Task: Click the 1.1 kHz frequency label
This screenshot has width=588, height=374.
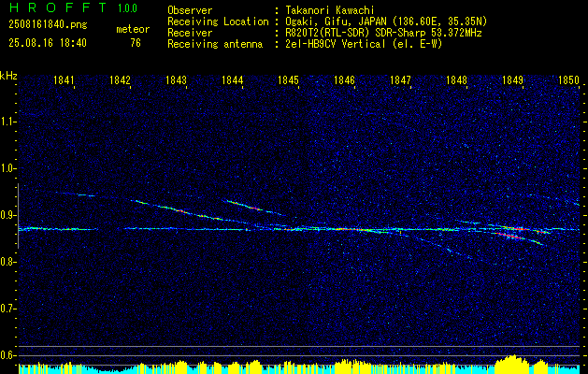Action: click(7, 122)
